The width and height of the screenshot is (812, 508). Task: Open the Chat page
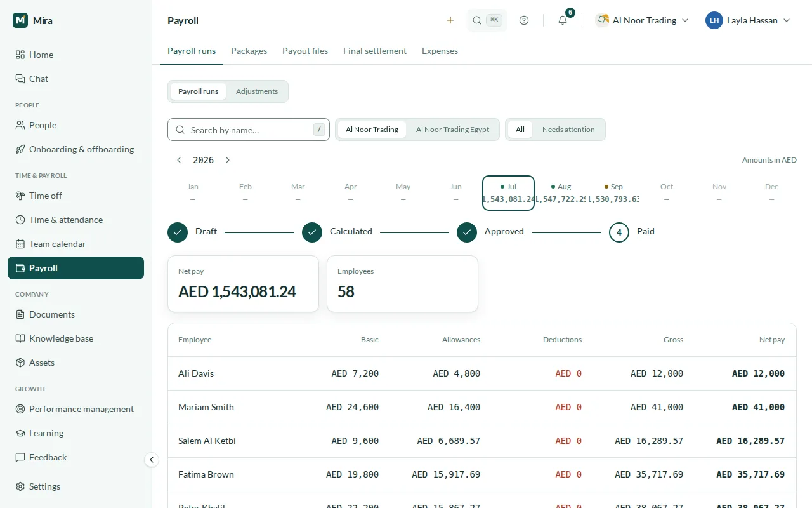[75, 79]
